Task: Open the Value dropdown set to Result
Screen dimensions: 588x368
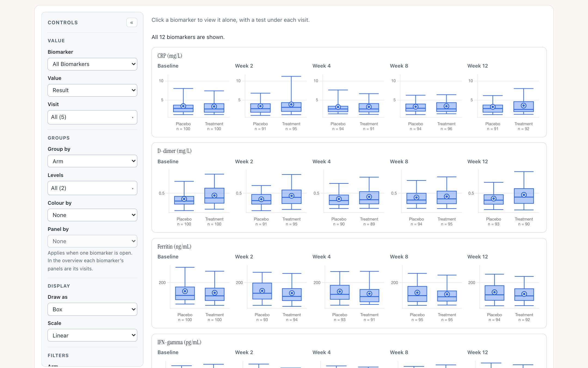Action: coord(92,90)
